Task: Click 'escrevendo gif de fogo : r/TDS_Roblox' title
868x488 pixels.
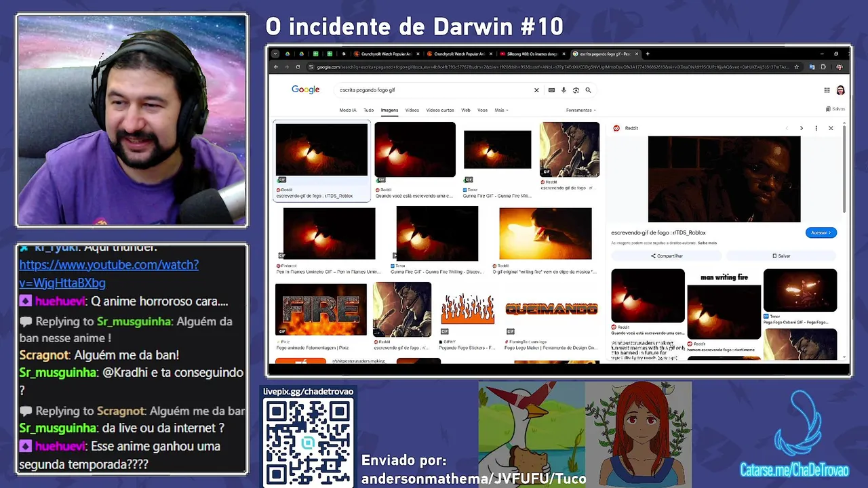Action: (658, 232)
